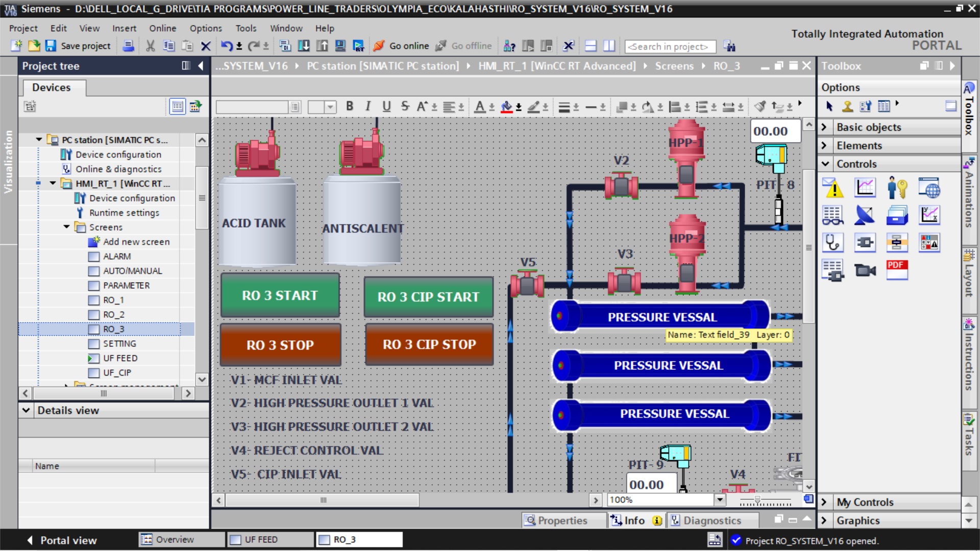Click the Save project disk icon
Image resolution: width=980 pixels, height=551 pixels.
pyautogui.click(x=51, y=46)
